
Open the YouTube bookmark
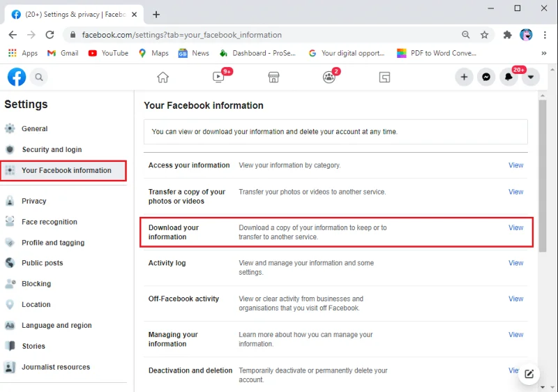(x=108, y=53)
